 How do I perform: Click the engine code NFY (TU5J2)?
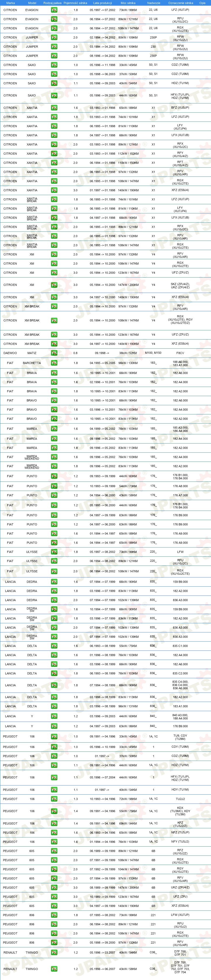180,842
